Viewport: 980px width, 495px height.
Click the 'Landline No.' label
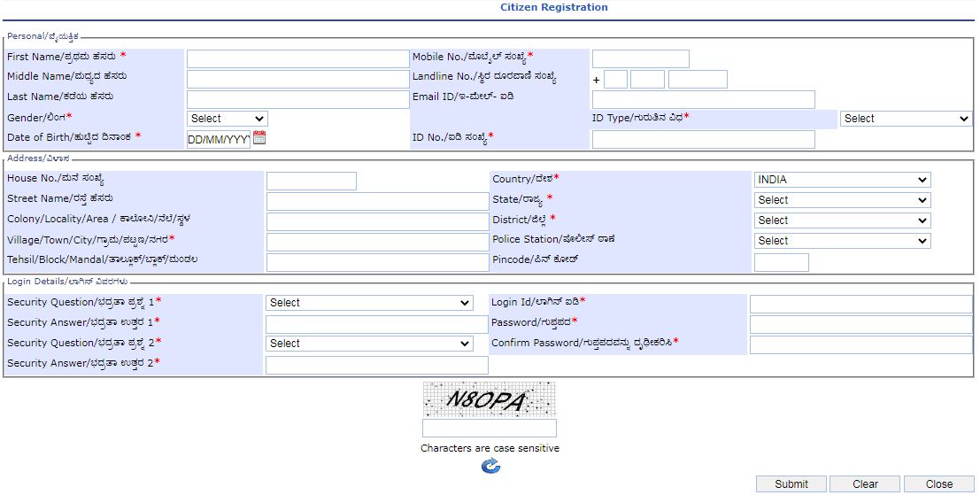484,77
